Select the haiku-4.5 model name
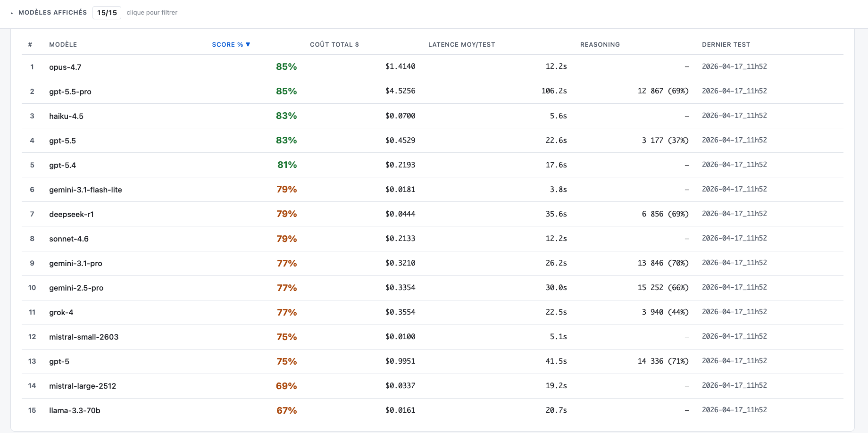The image size is (868, 433). click(66, 116)
